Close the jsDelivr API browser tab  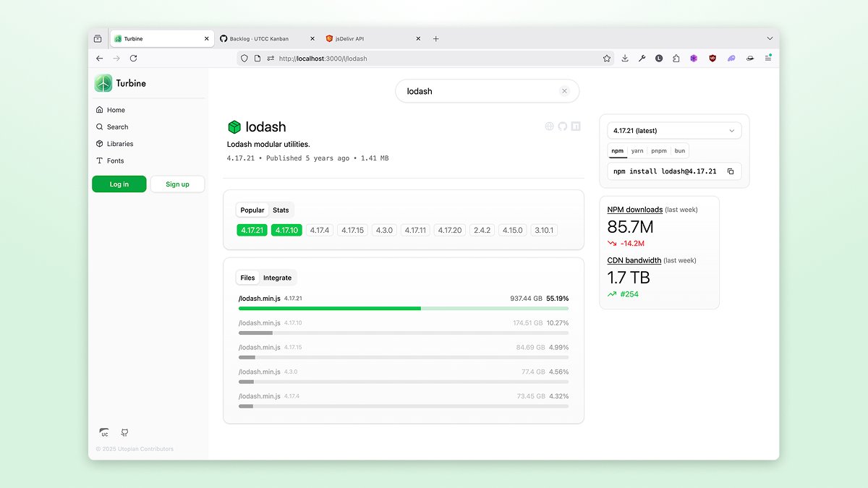point(418,39)
